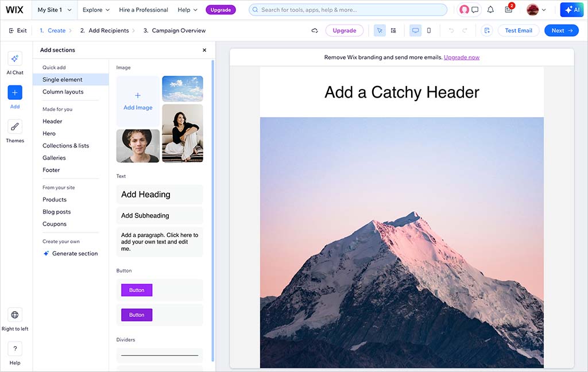Image resolution: width=588 pixels, height=372 pixels.
Task: Close the Add sections panel
Action: click(x=204, y=50)
